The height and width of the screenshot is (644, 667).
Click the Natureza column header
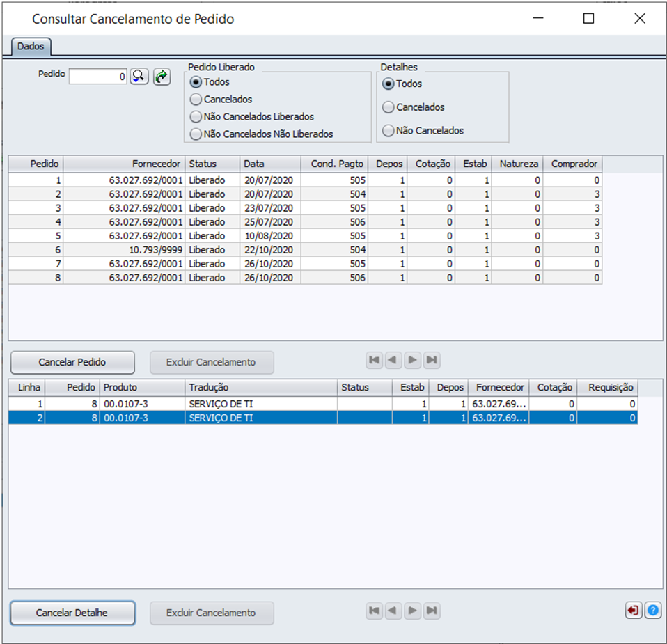[518, 164]
